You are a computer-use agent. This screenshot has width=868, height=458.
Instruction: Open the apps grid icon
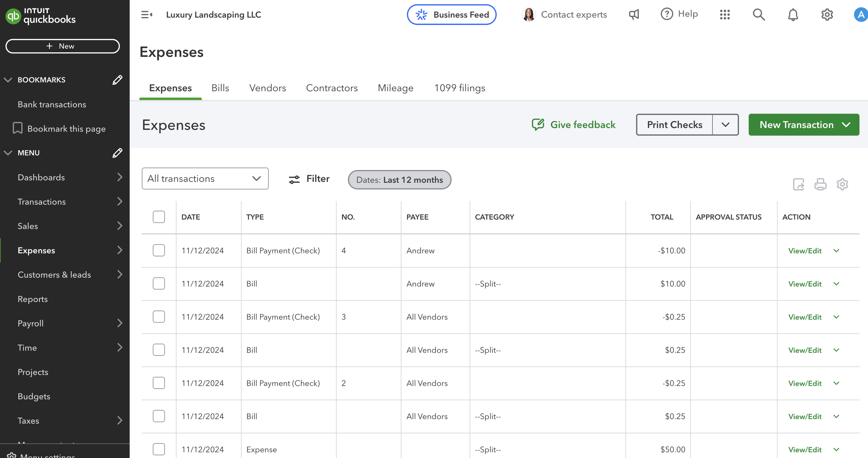tap(725, 15)
